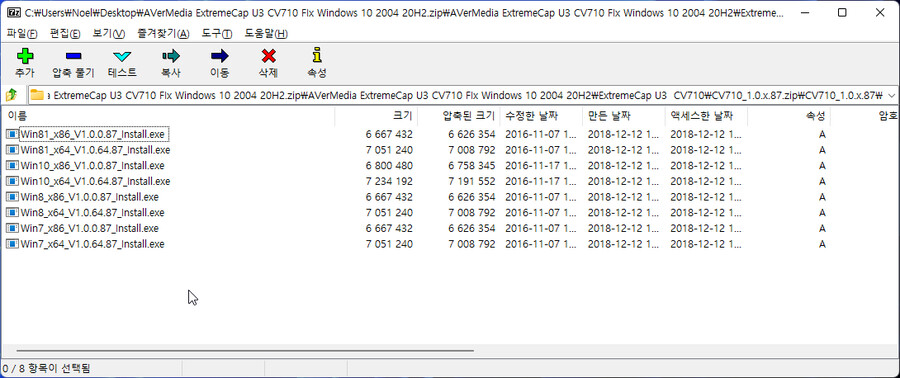This screenshot has width=900, height=378.
Task: Click the Properties (속성) info icon
Action: click(x=317, y=56)
